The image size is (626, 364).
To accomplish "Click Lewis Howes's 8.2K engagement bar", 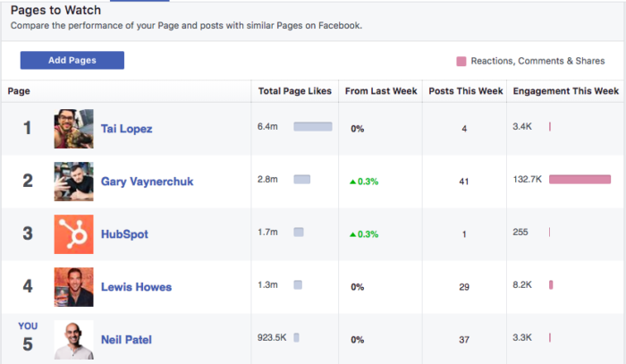I will 551,284.
